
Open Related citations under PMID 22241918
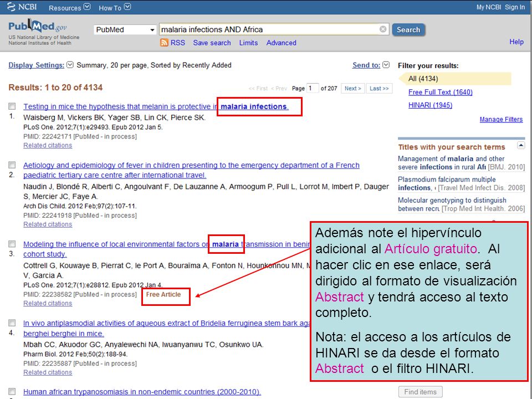pos(48,224)
